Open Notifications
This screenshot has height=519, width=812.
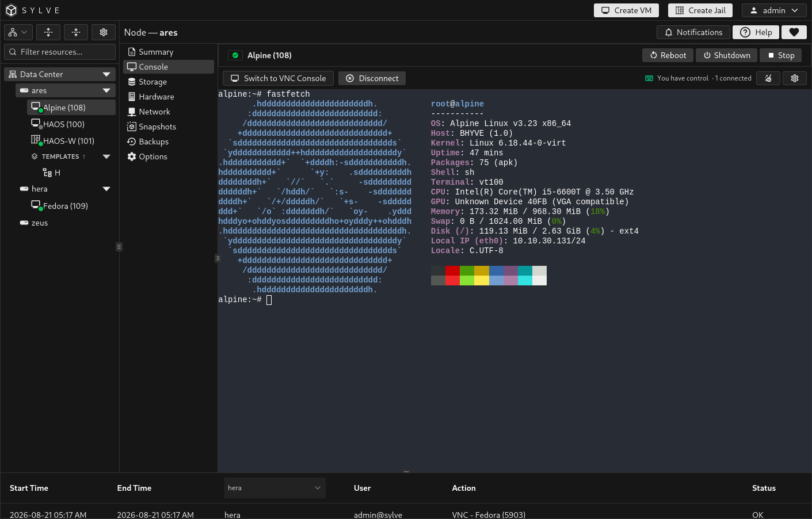693,32
